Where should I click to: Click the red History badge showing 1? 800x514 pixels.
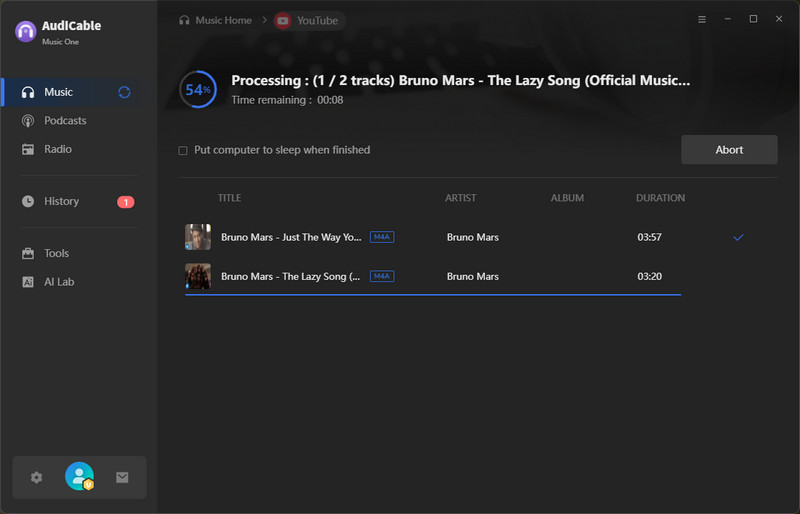pos(126,202)
